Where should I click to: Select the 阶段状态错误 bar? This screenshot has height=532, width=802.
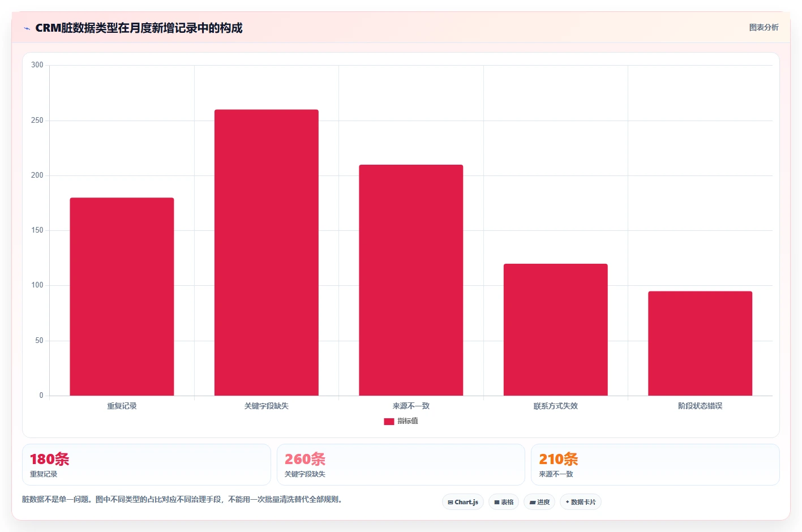click(x=700, y=344)
